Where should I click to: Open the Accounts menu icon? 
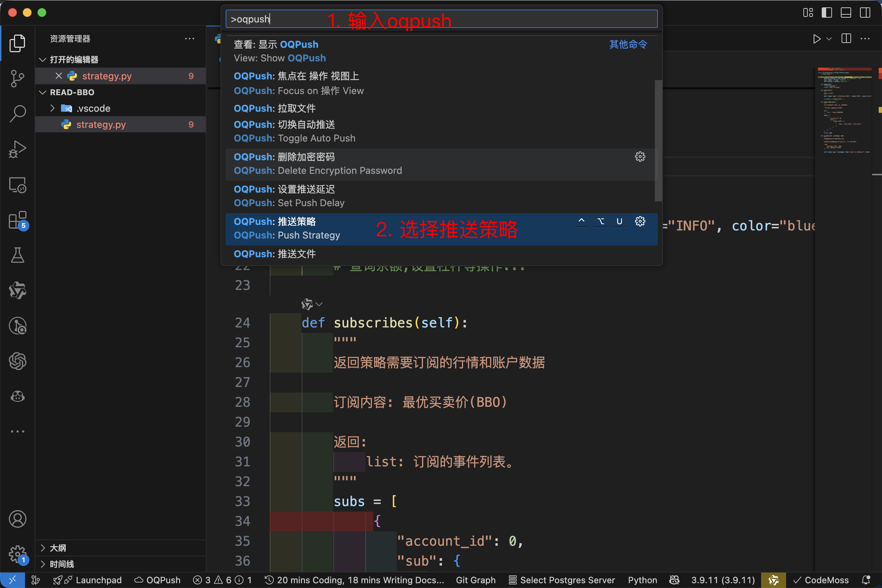point(17,519)
